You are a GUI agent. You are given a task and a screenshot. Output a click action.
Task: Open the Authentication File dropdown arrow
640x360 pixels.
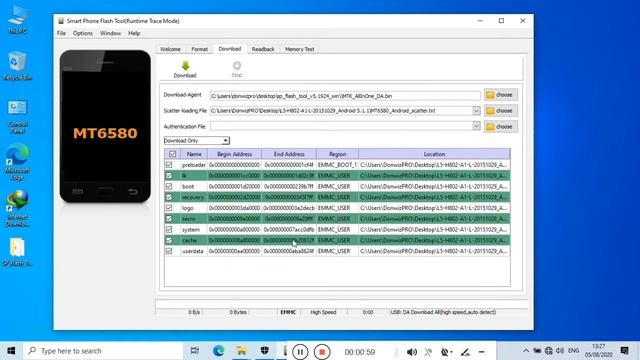(476, 126)
